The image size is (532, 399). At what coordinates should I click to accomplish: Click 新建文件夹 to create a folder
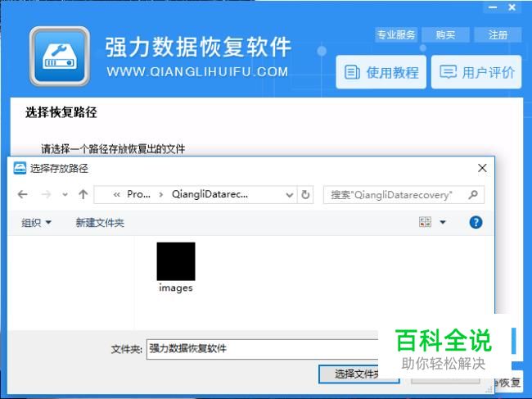100,223
